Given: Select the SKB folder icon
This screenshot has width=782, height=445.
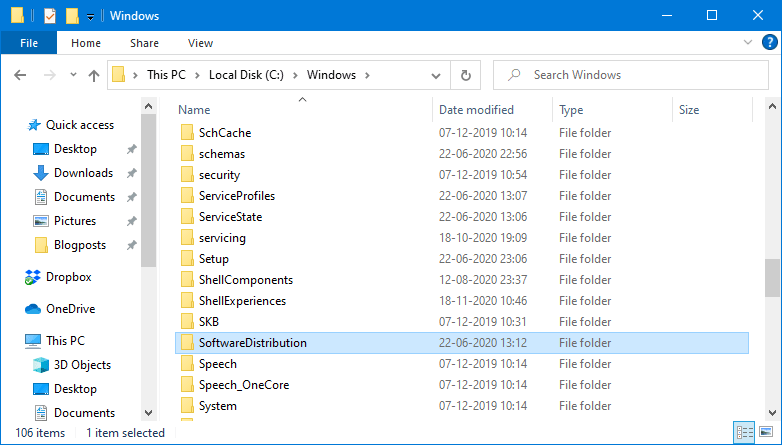Looking at the screenshot, I should (187, 321).
